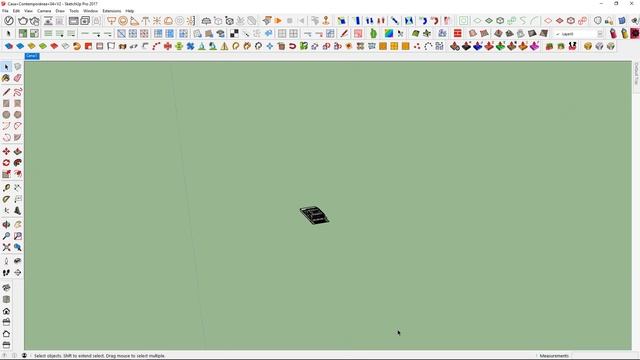
Task: Click the Zoom magnifier tool
Action: (6, 236)
